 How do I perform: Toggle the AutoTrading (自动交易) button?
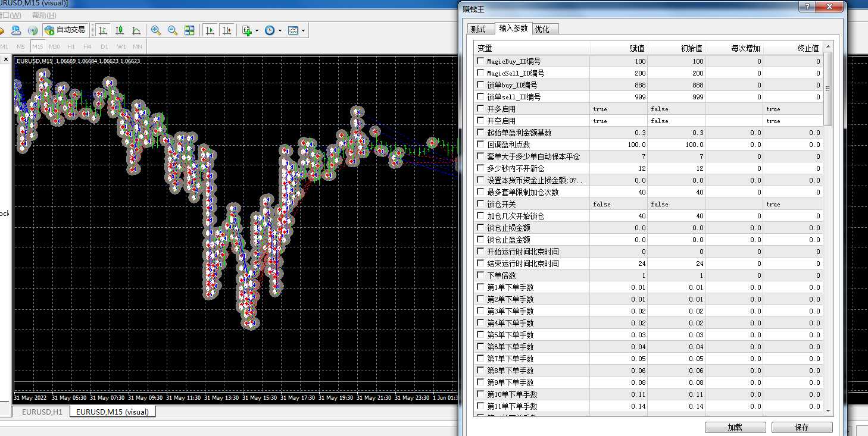(x=65, y=30)
